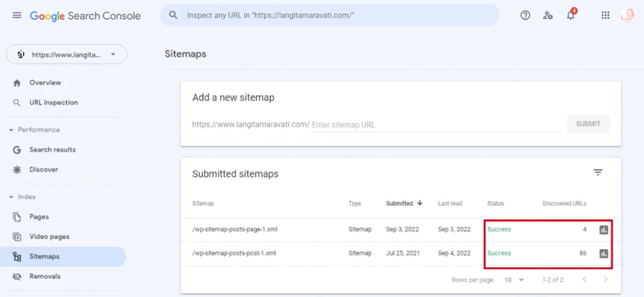This screenshot has height=297, width=644.
Task: Sort by the Status column header
Action: 495,204
